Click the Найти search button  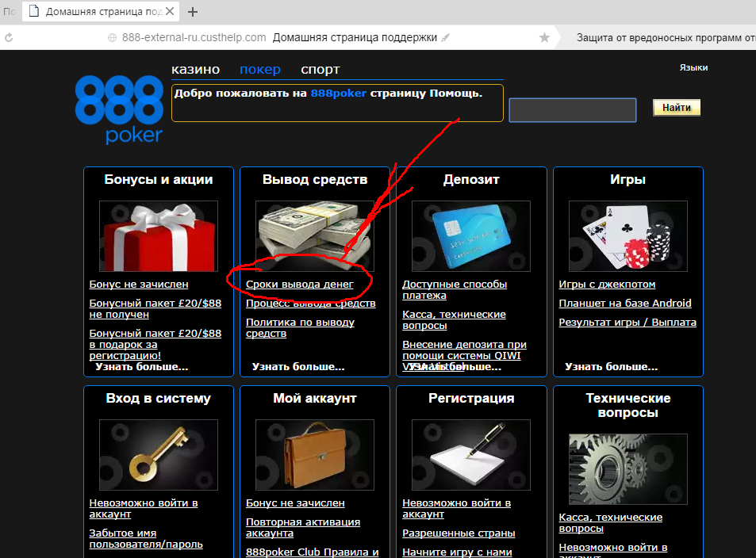(x=677, y=108)
